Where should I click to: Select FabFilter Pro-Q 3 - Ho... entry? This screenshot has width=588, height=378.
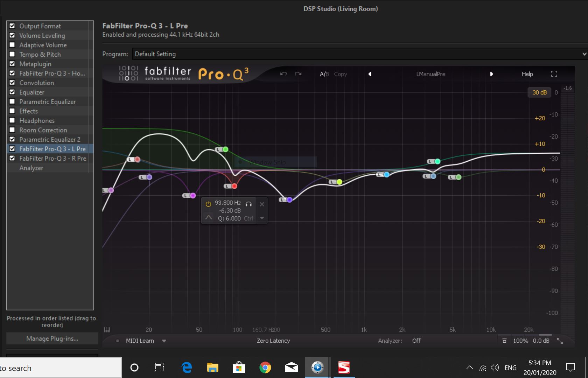click(52, 73)
